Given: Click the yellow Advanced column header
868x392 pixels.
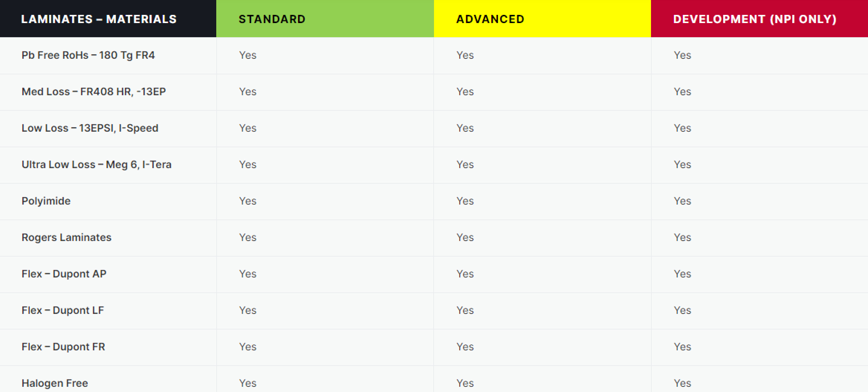Looking at the screenshot, I should tap(490, 19).
